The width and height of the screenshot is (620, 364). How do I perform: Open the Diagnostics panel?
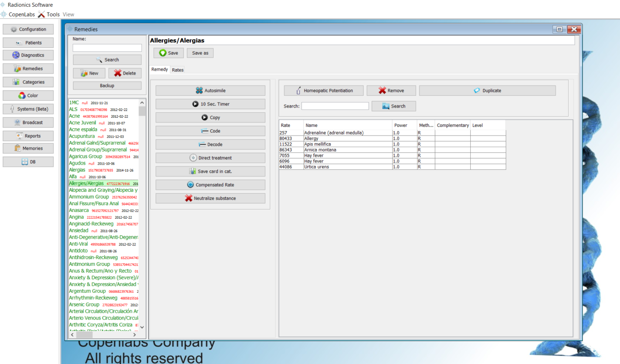(28, 55)
